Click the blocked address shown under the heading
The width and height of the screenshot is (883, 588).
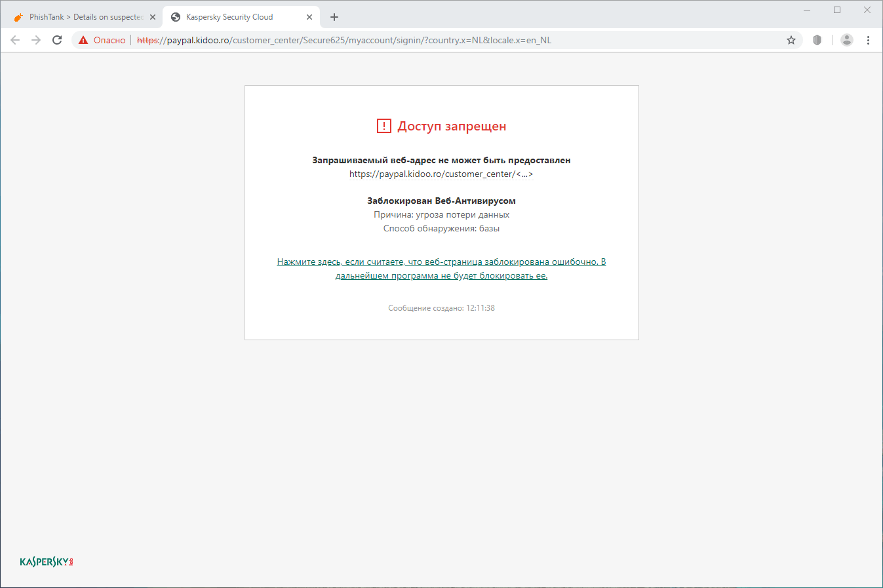point(441,174)
